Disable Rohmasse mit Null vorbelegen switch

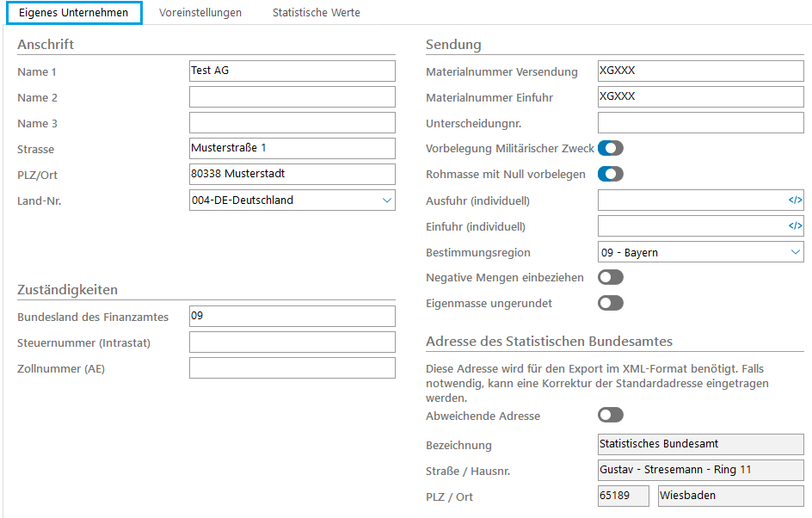[610, 174]
